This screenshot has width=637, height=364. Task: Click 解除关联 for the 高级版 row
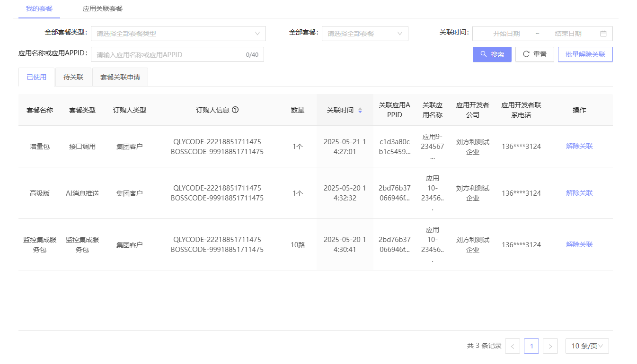coord(579,193)
